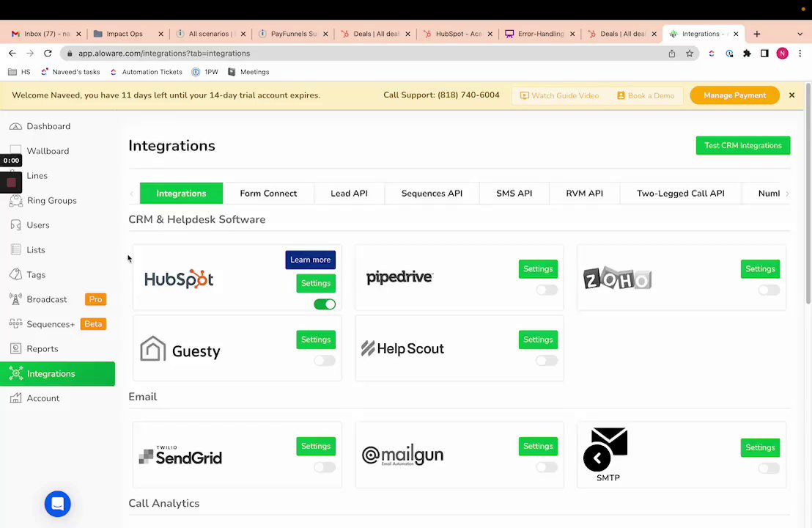
Task: Click the SMTP email logo
Action: click(x=607, y=455)
